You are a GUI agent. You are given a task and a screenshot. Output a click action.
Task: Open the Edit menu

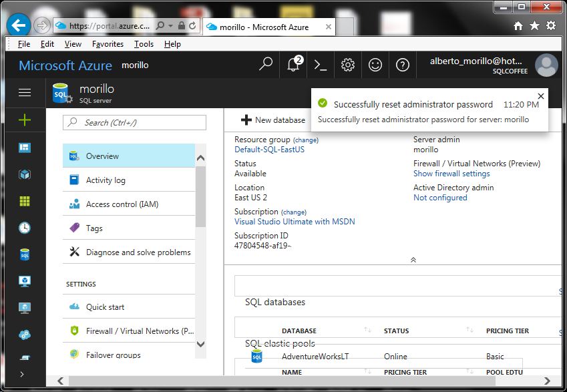point(47,44)
